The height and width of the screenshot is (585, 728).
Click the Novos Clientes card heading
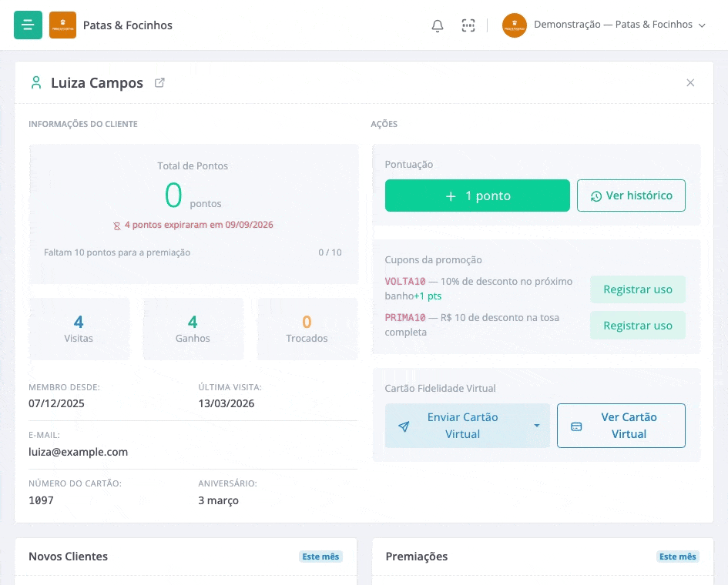(x=69, y=557)
